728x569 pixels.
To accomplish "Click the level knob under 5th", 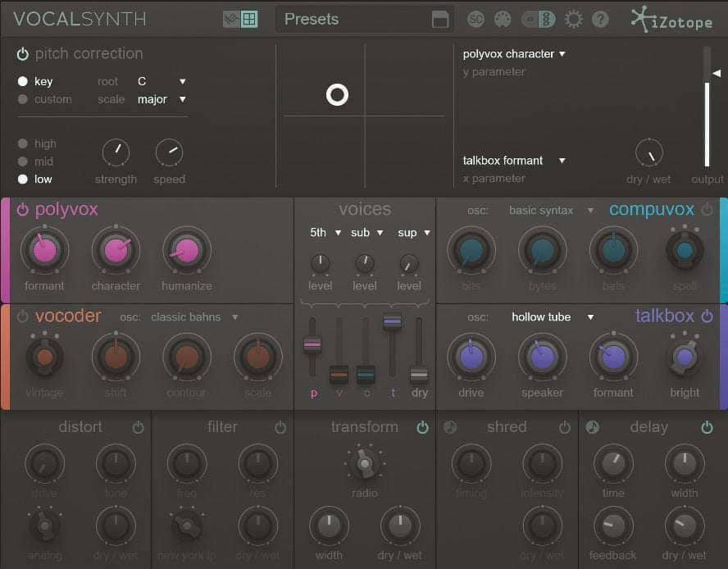I will [320, 263].
